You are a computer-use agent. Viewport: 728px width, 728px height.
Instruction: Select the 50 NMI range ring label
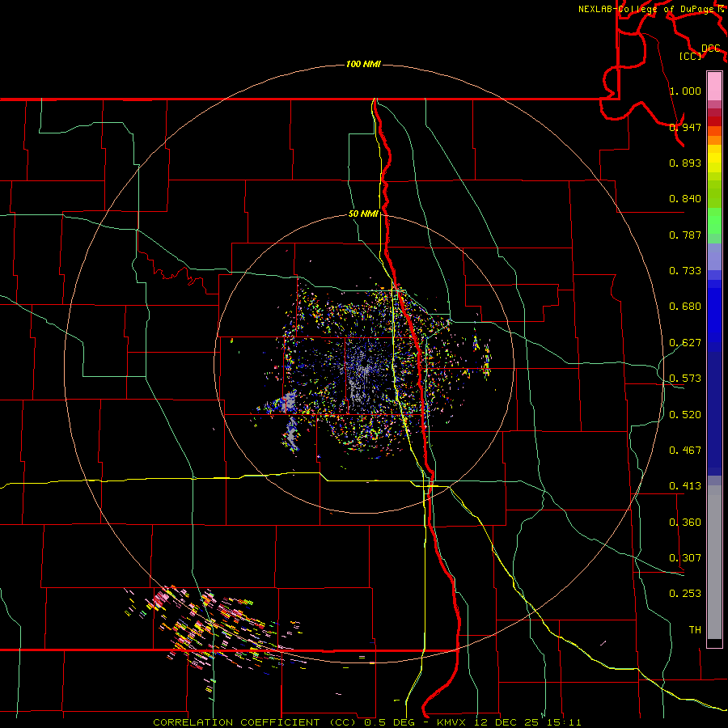pyautogui.click(x=363, y=214)
